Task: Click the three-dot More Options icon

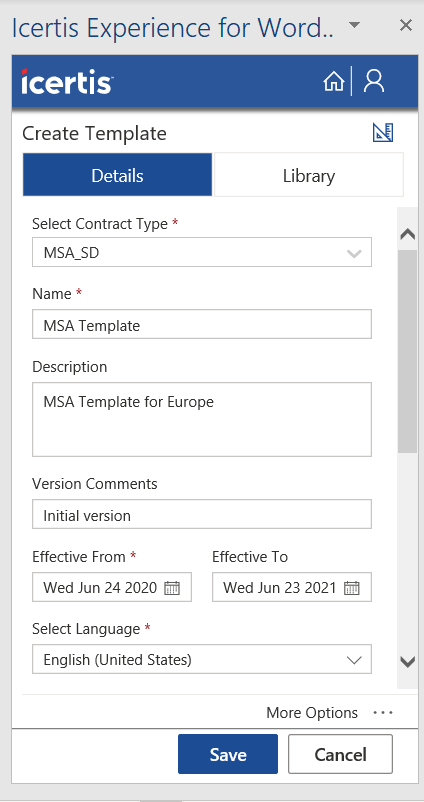Action: 383,712
